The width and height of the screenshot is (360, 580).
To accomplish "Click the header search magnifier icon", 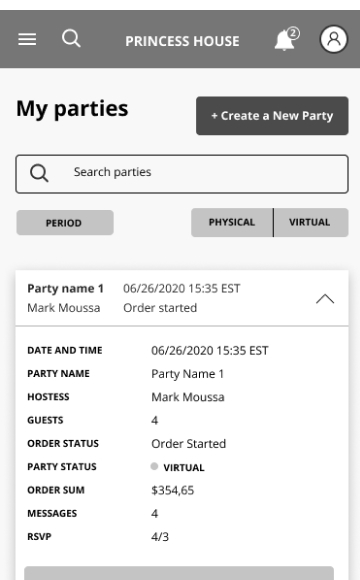I will (x=71, y=38).
